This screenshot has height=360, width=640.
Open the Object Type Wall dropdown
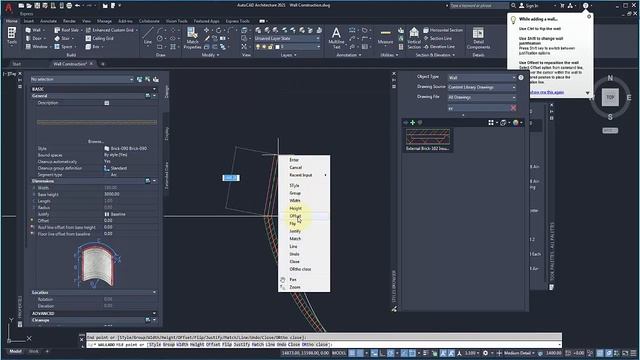tap(482, 78)
